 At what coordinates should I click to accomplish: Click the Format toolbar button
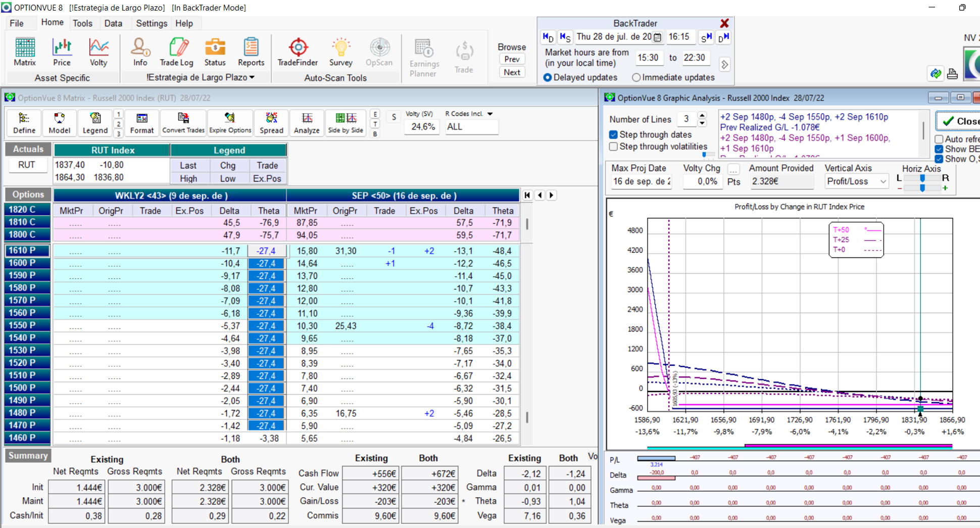pos(142,123)
